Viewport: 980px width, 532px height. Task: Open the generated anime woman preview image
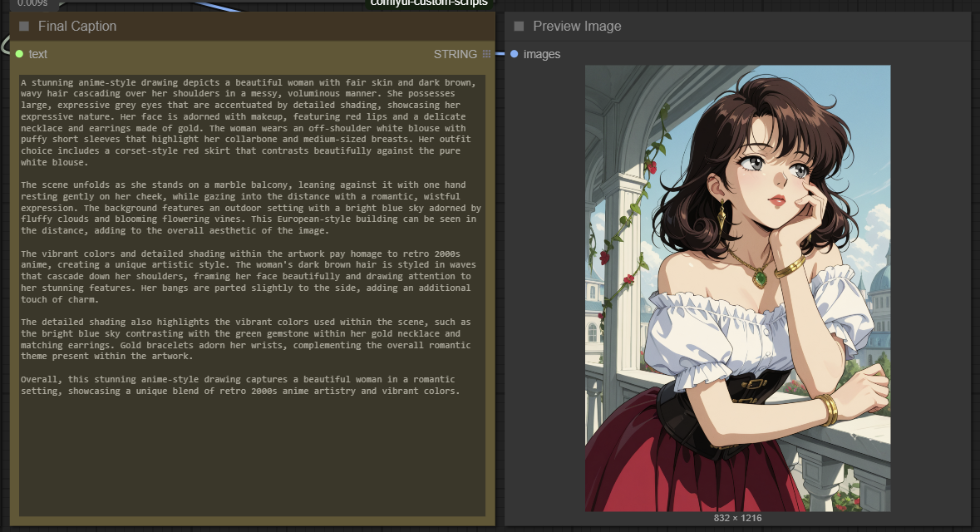737,288
